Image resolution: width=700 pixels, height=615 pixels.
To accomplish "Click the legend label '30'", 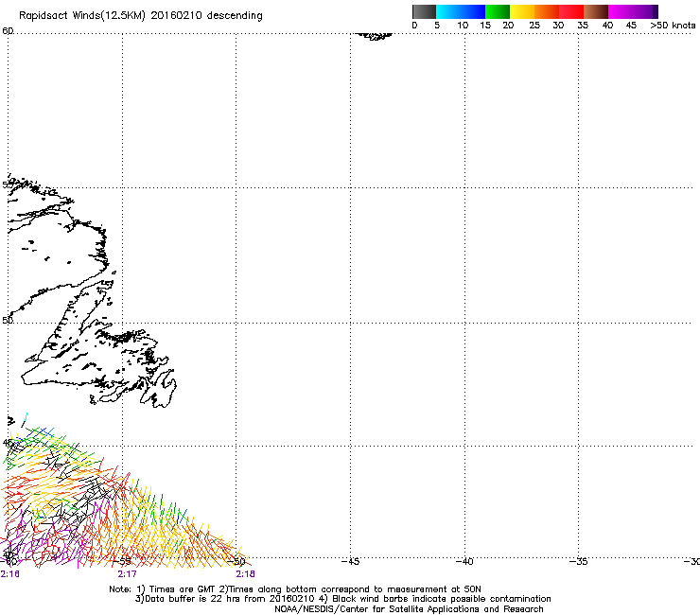I will 558,26.
